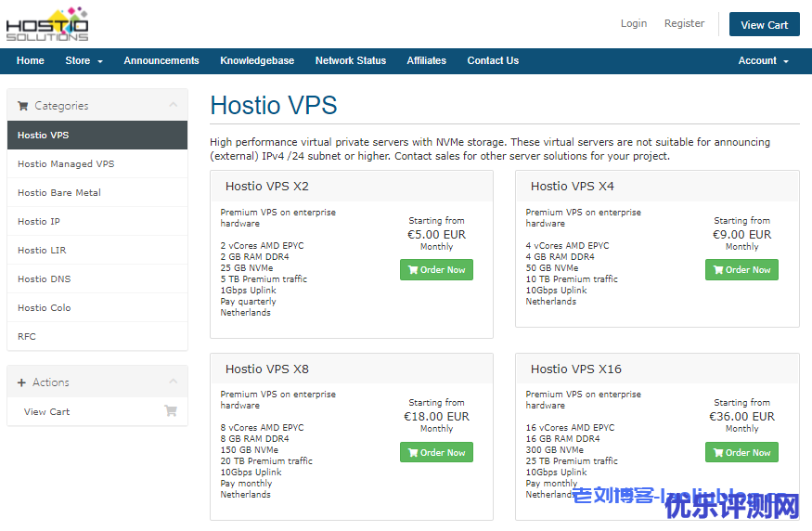
Task: Collapse the Categories panel with chevron
Action: point(173,105)
